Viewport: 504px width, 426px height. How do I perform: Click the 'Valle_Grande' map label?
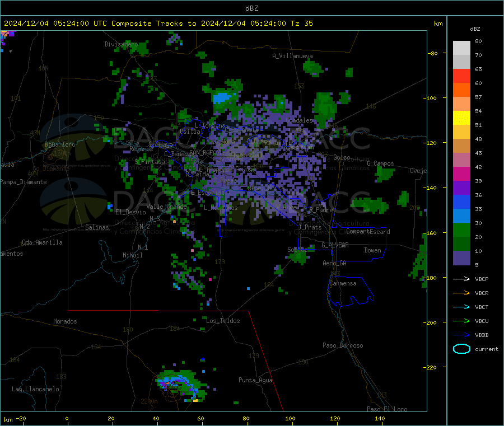[x=166, y=207]
